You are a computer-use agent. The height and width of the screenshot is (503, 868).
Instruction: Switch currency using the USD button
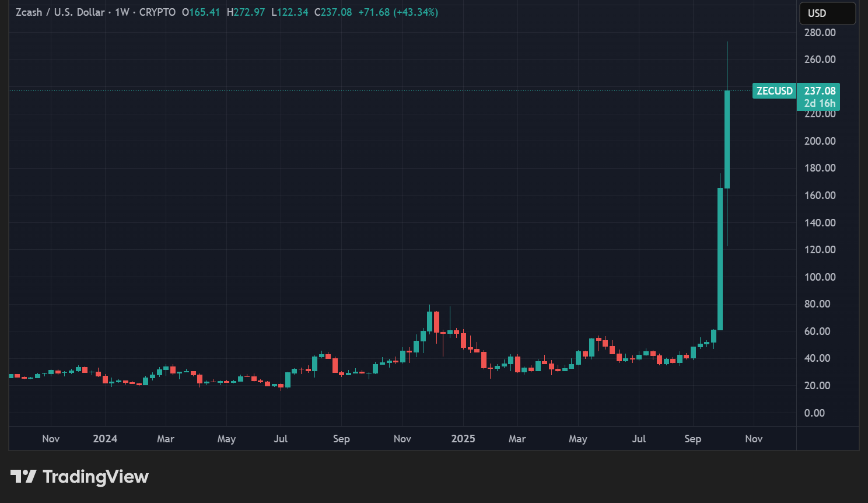point(827,13)
